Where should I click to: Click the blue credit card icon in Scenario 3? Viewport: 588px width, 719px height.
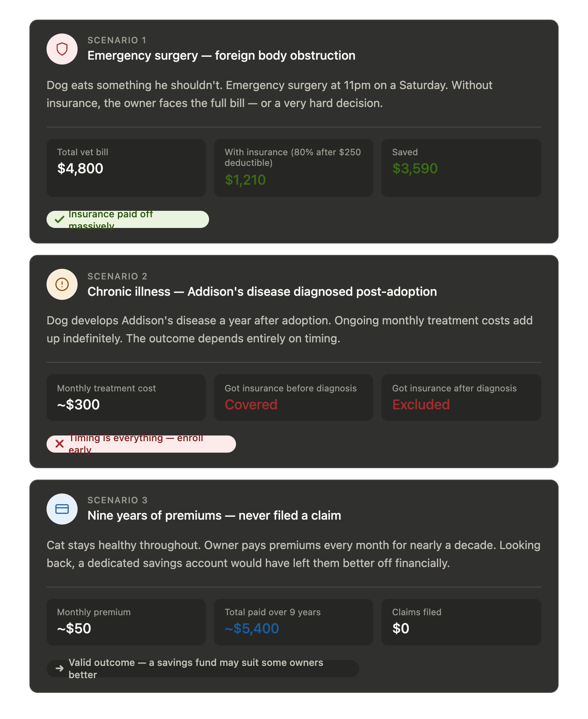[x=62, y=509]
